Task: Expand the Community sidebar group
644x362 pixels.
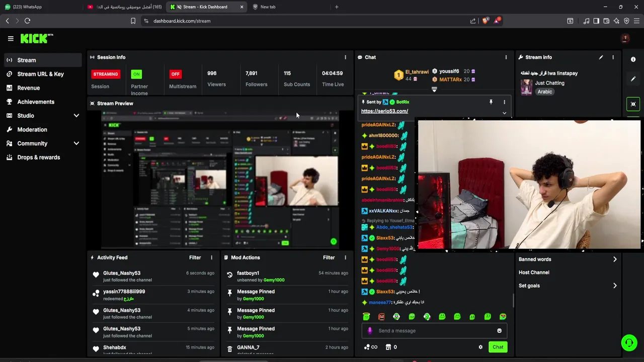Action: (43, 143)
